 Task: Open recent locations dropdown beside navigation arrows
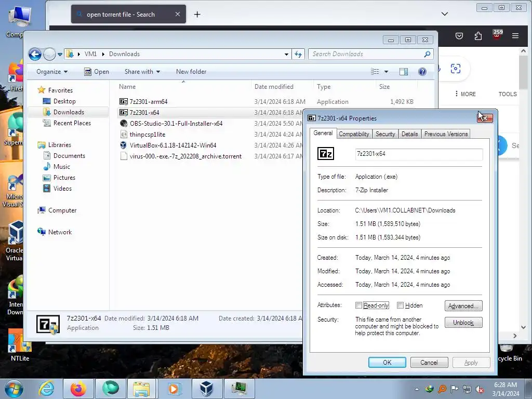click(60, 54)
